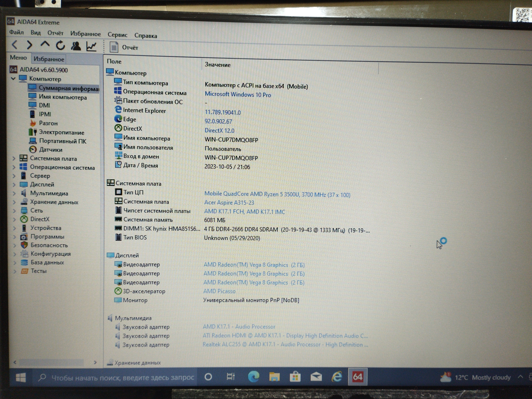This screenshot has height=399, width=532.
Task: Select the Электропитание tree item
Action: (57, 132)
